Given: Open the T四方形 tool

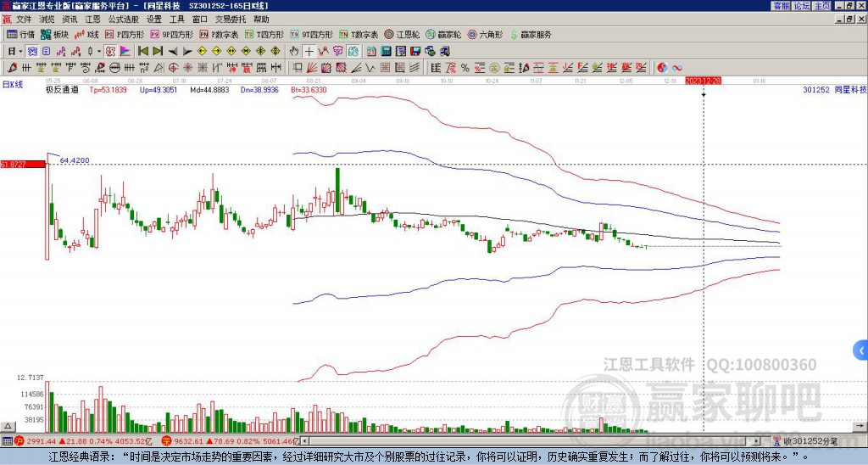Looking at the screenshot, I should [x=264, y=34].
